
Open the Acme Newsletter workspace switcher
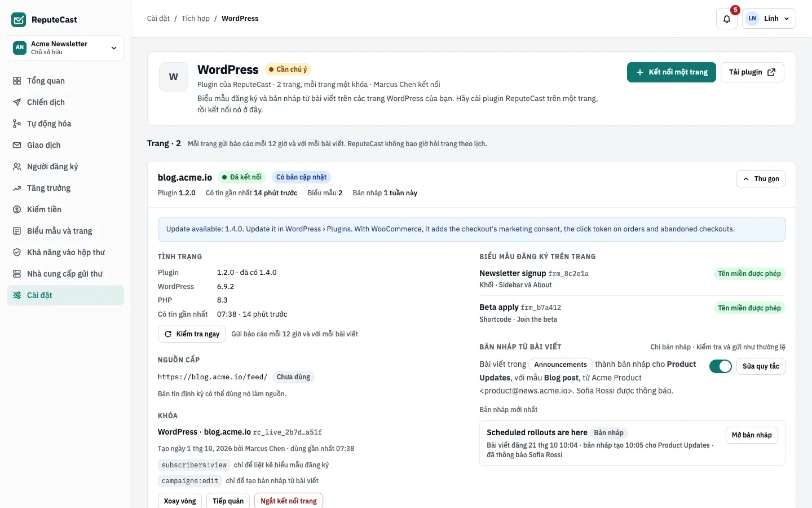(x=65, y=48)
